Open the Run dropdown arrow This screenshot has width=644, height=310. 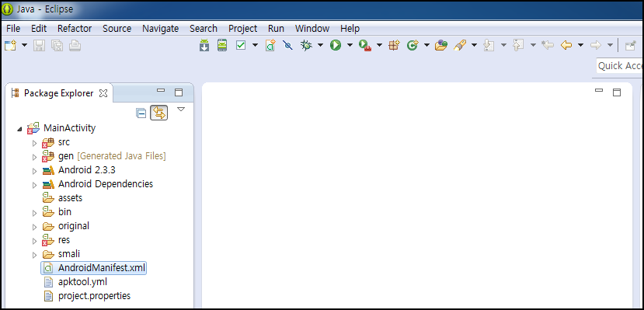pyautogui.click(x=350, y=45)
